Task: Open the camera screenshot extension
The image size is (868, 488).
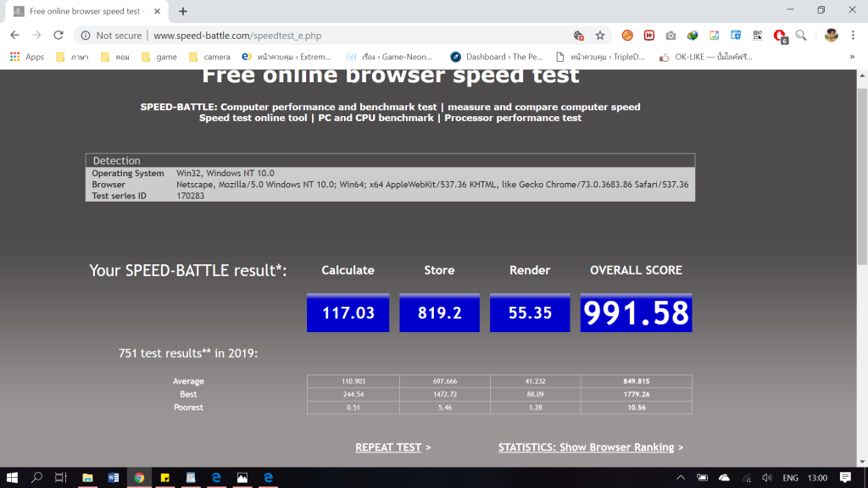Action: pos(670,36)
